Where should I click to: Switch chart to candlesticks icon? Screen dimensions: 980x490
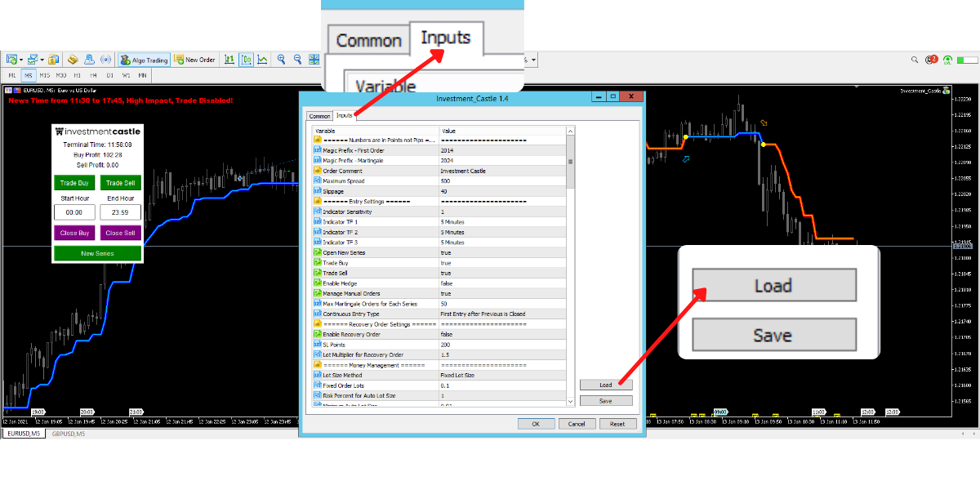(247, 60)
